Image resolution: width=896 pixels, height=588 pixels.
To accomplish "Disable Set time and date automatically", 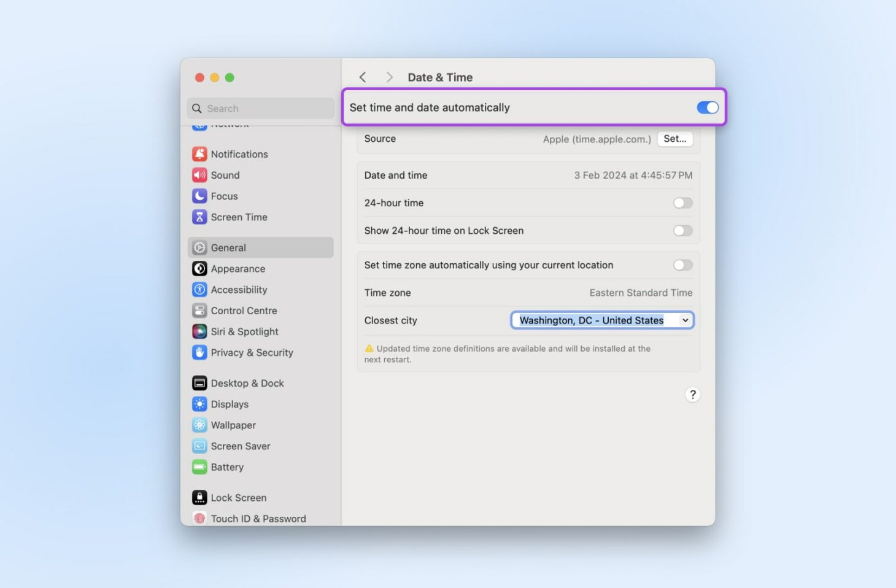I will [707, 107].
